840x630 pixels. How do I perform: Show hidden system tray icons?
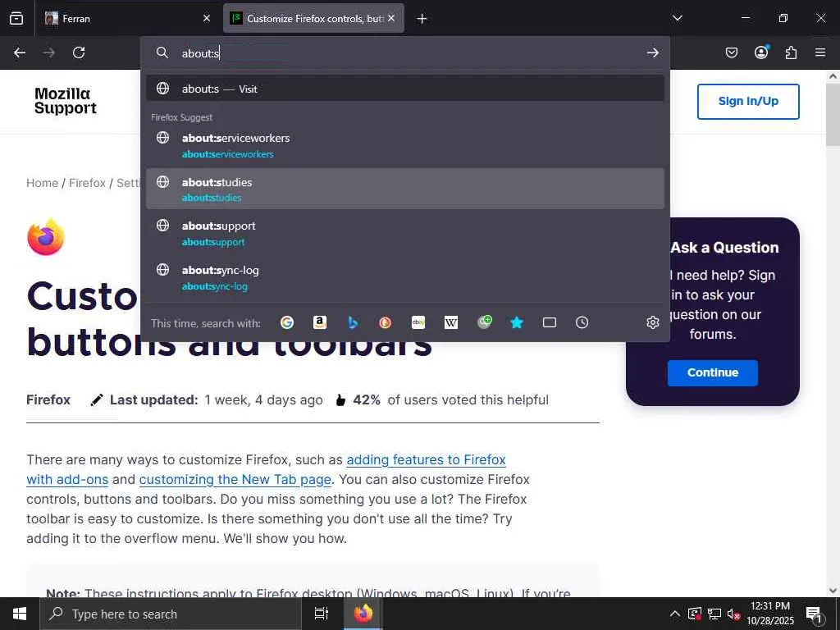pyautogui.click(x=675, y=614)
